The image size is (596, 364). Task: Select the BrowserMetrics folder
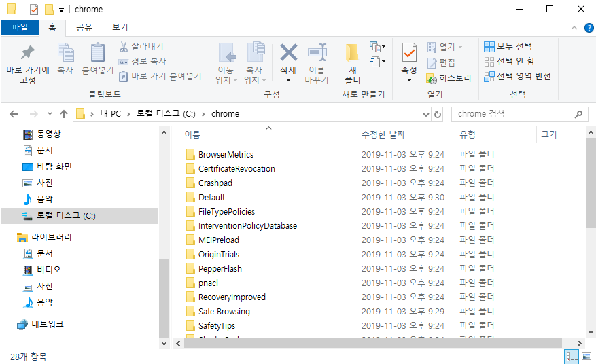226,155
